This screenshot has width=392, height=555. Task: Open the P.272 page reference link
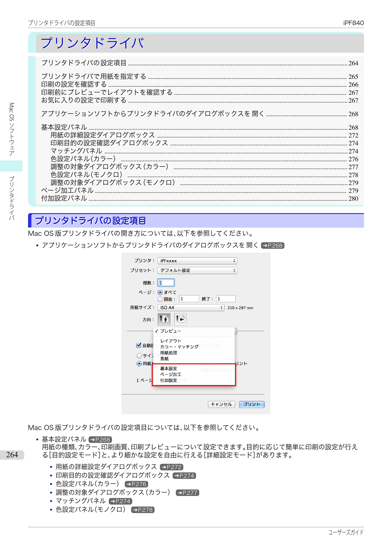(x=171, y=467)
